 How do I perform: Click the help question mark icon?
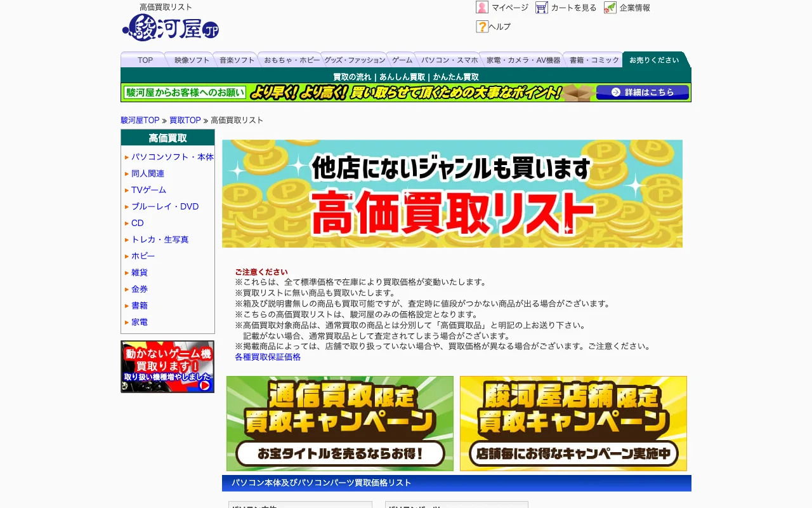482,27
